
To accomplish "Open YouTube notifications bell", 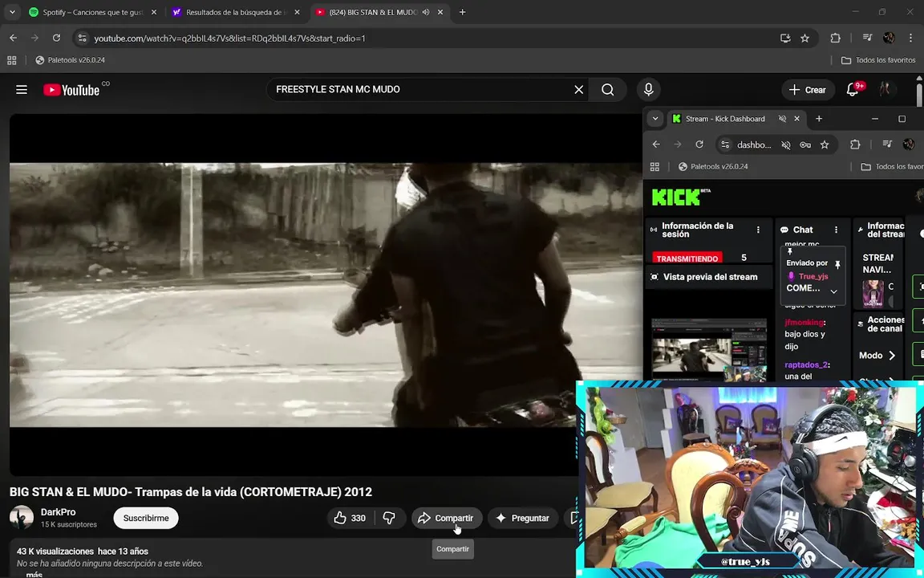I will [x=852, y=90].
